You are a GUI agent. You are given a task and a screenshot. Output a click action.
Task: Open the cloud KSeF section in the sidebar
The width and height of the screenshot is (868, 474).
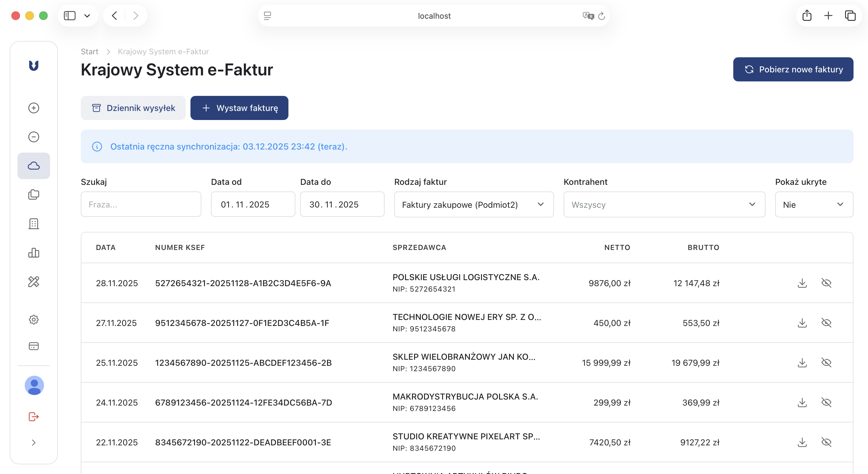[33, 166]
